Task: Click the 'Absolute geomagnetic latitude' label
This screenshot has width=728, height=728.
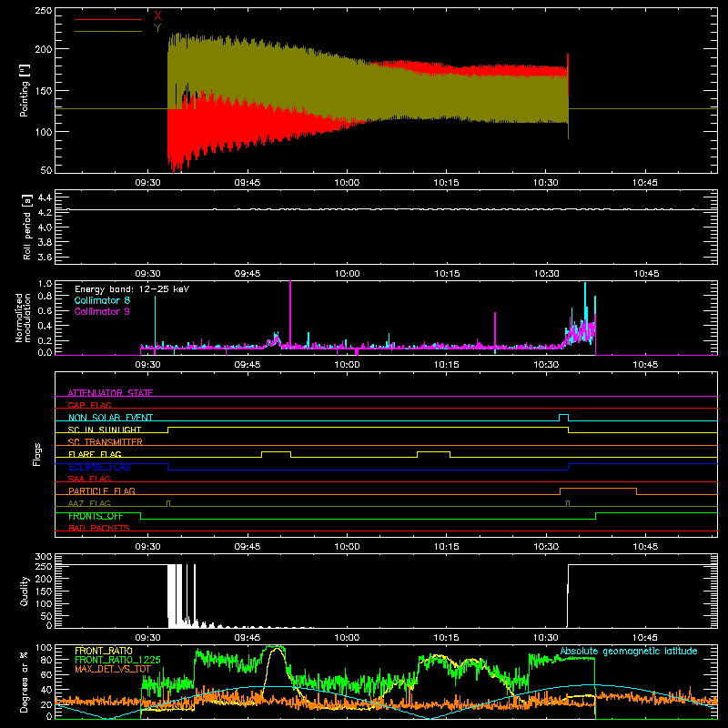Action: [629, 651]
